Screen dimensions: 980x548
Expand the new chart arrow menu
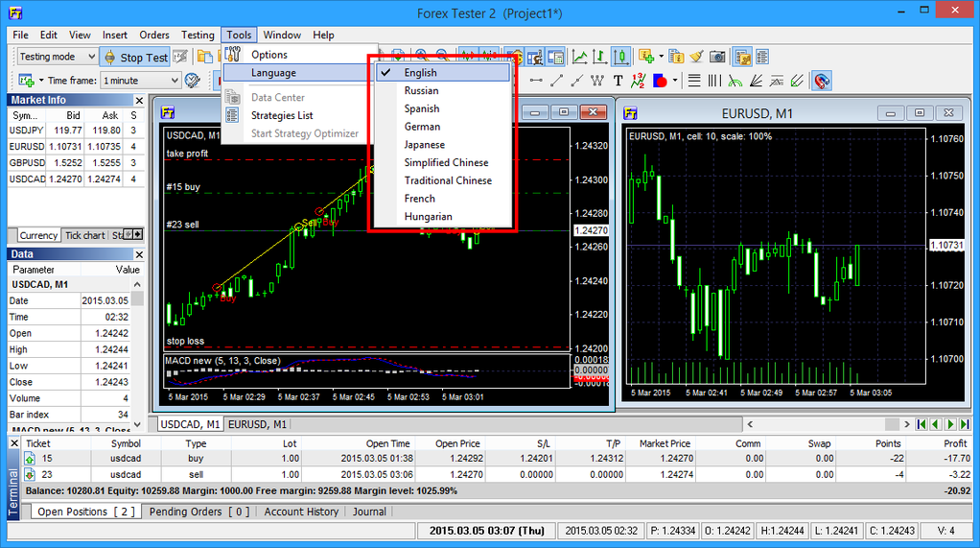coord(41,80)
